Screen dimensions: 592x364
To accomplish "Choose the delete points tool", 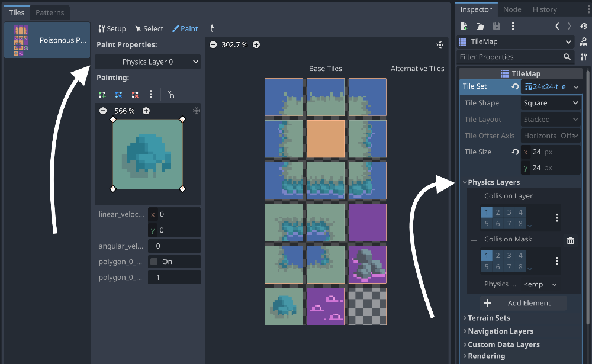I will (x=135, y=95).
